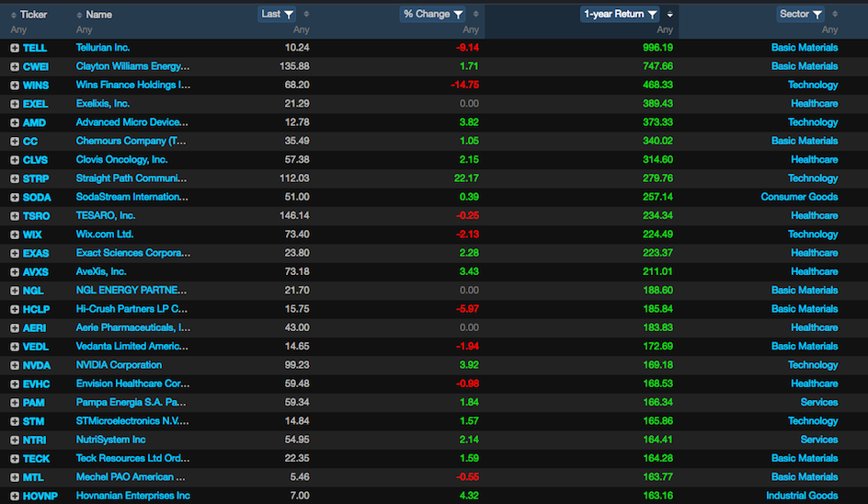Screen dimensions: 868x504
Task: Open the Hovnanian Enterprises Inc link
Action: point(132,496)
